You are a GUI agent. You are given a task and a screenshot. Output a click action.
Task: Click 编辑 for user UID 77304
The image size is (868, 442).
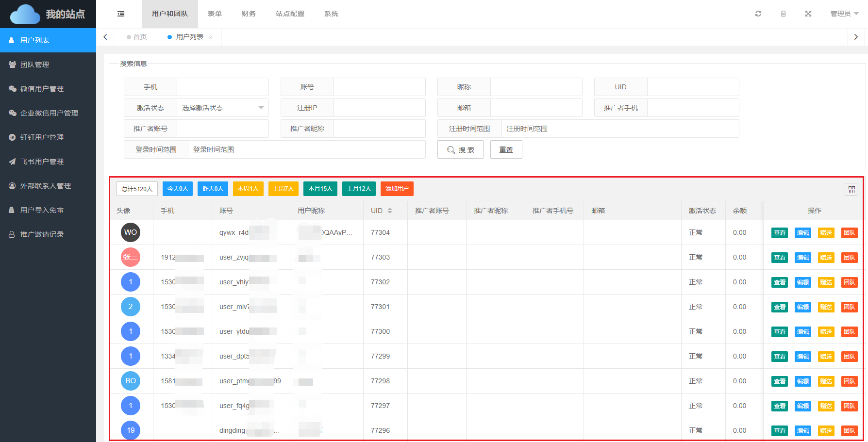point(802,233)
